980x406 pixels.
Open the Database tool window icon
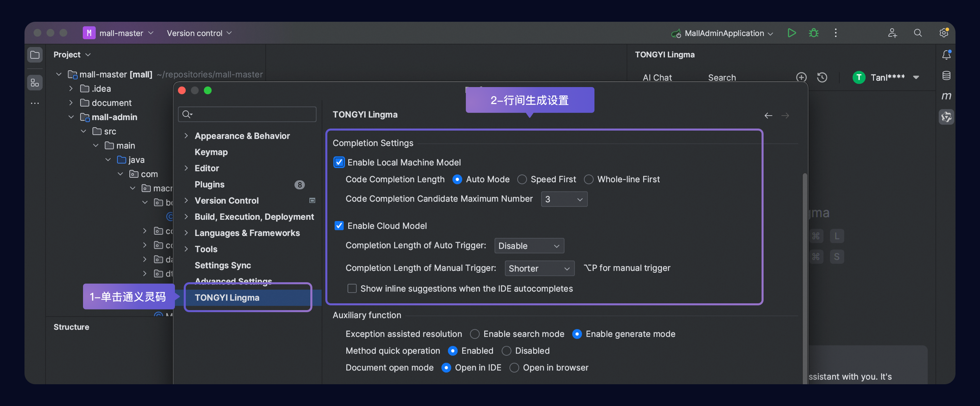point(946,75)
